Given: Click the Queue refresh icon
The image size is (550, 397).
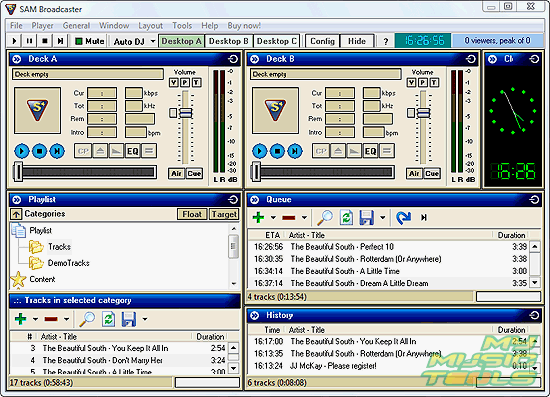Looking at the screenshot, I should 346,218.
